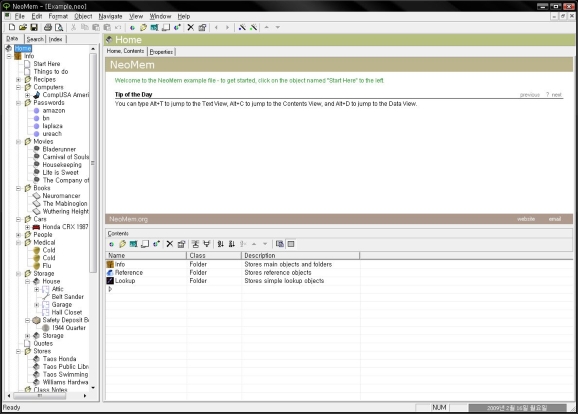Image resolution: width=578 pixels, height=414 pixels.
Task: Select Things to do in the tree
Action: tap(51, 72)
